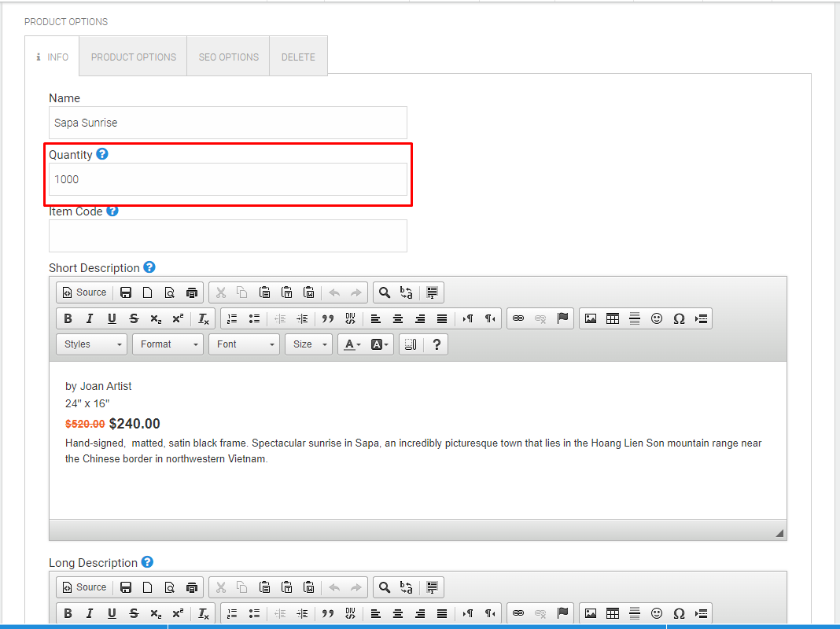Click into the Item Code field
This screenshot has width=840, height=629.
pos(228,236)
